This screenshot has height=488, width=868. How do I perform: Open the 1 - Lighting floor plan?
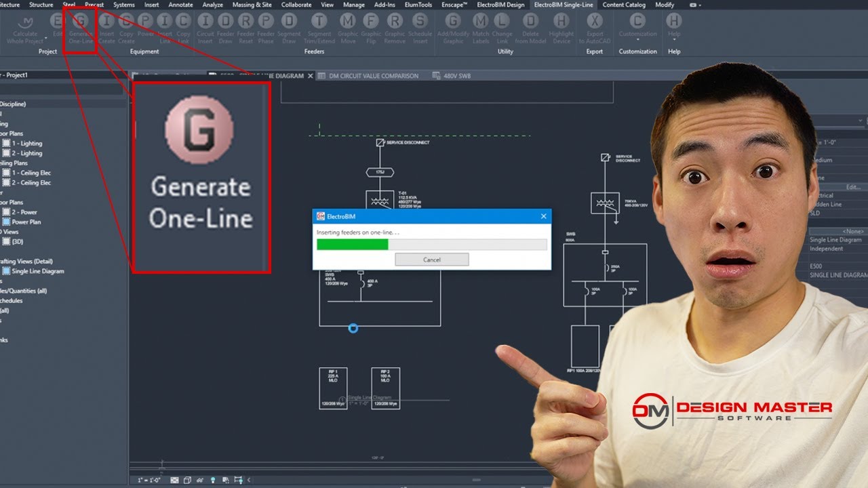26,144
